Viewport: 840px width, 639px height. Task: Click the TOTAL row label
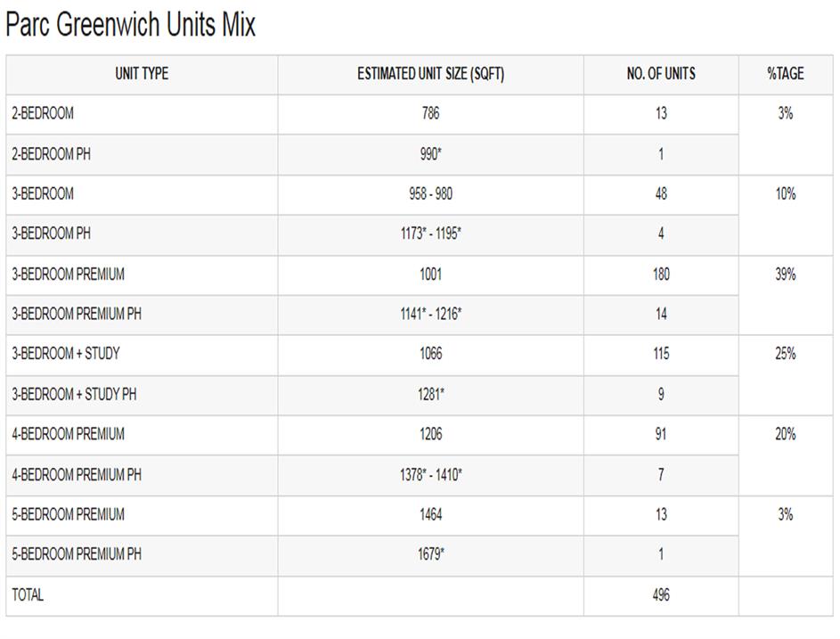click(x=28, y=594)
